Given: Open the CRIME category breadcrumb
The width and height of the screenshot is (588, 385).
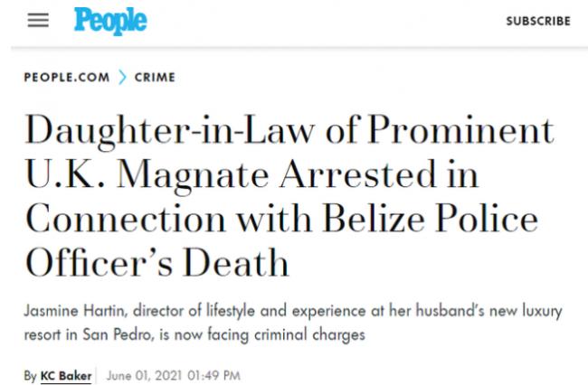Looking at the screenshot, I should 155,78.
